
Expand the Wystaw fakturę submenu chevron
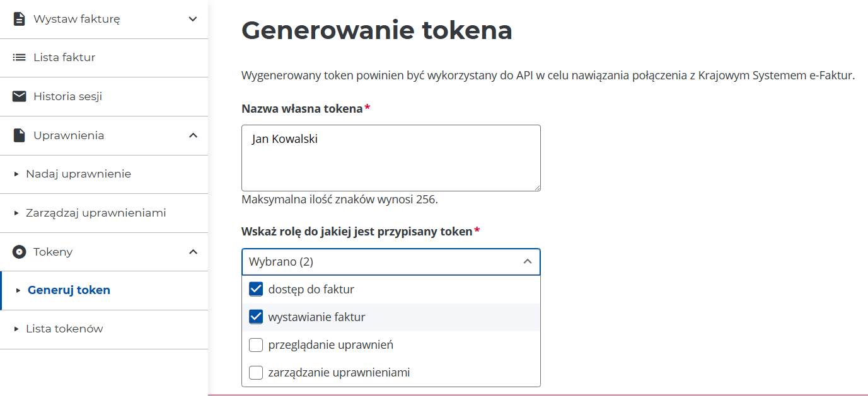(x=193, y=19)
